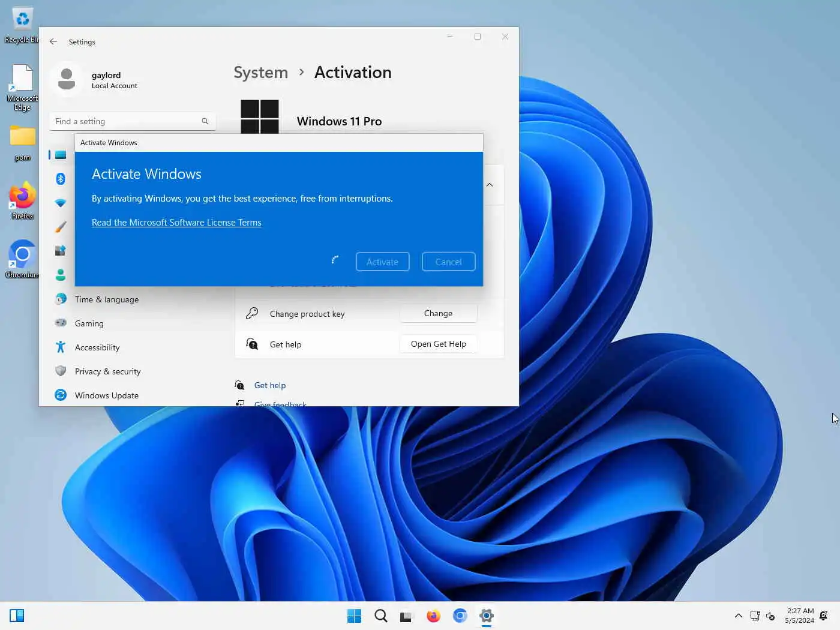This screenshot has width=840, height=630.
Task: Click the key icon beside Change product key
Action: tap(252, 313)
